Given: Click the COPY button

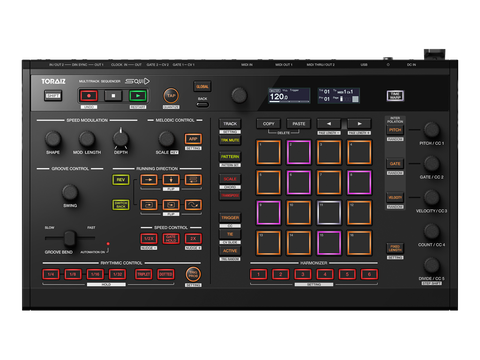Looking at the screenshot, I should [269, 124].
